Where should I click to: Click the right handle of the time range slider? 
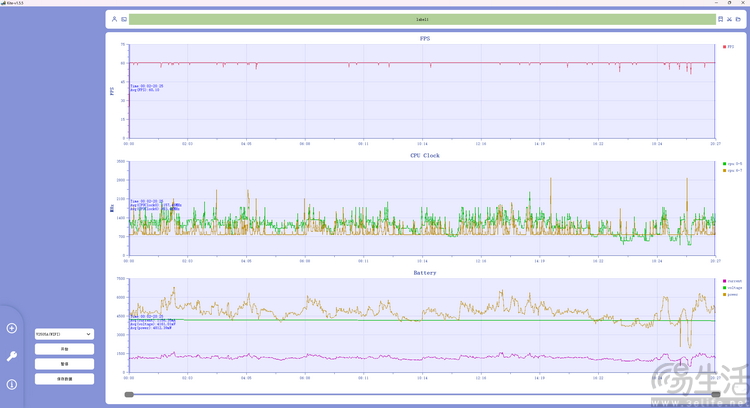714,395
